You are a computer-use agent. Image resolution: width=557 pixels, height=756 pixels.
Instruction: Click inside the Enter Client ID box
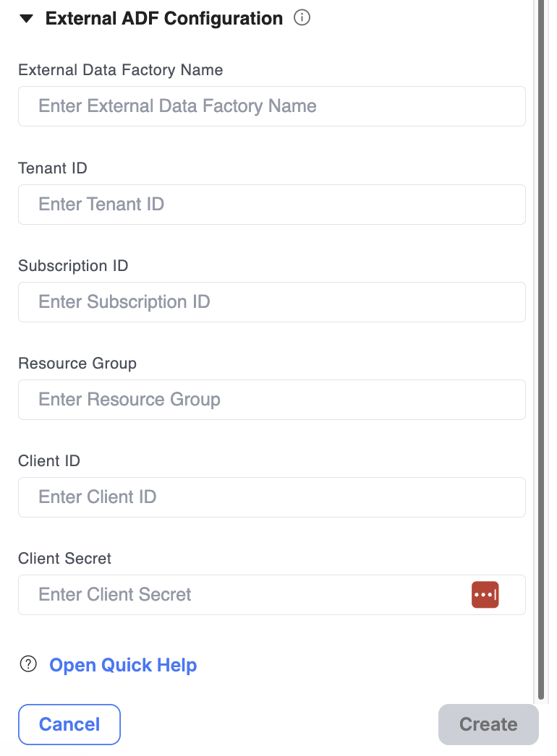pos(272,497)
